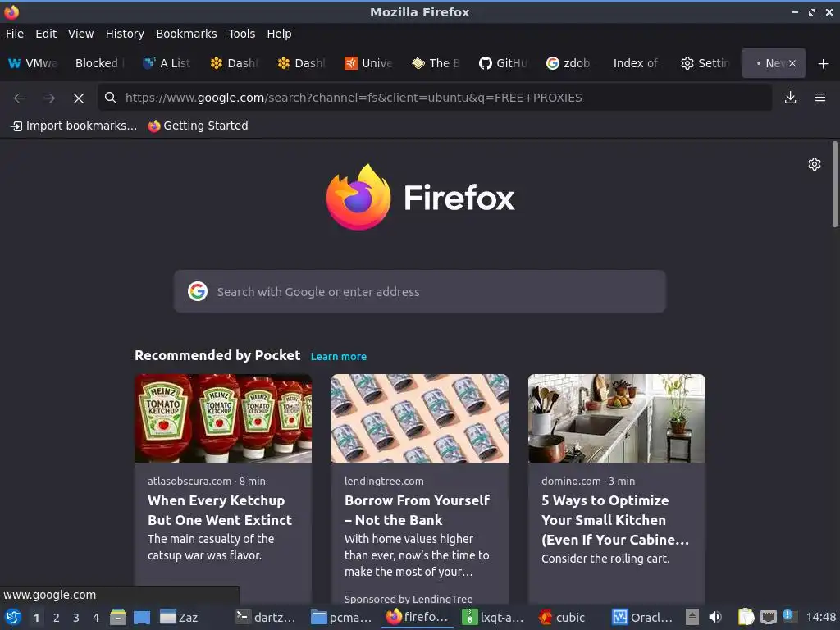Open the network monitor tray icon
The image size is (840, 630).
coord(768,617)
